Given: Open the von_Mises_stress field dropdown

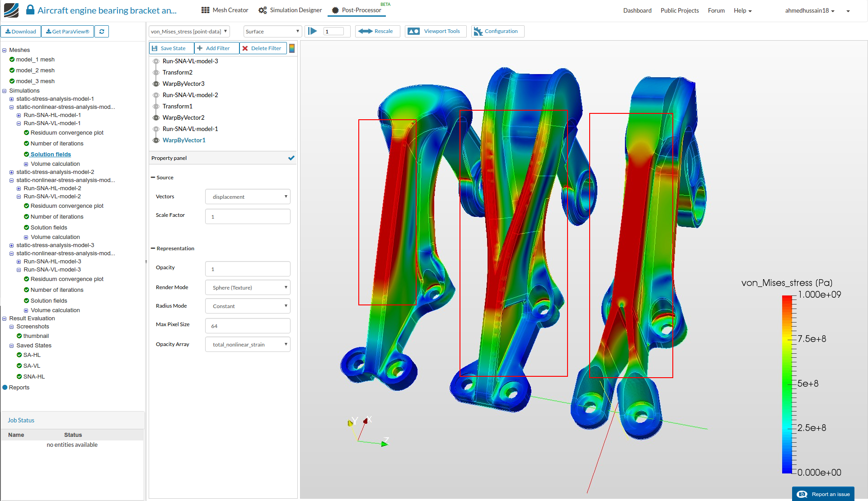Looking at the screenshot, I should tap(189, 32).
